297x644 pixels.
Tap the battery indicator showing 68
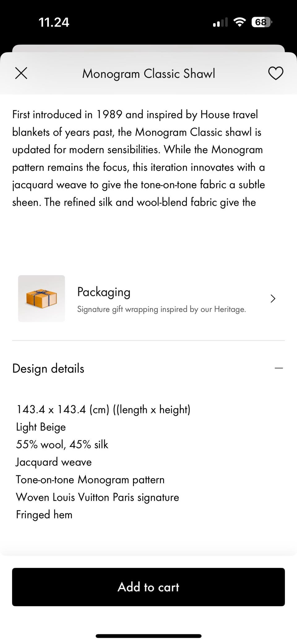pyautogui.click(x=261, y=22)
